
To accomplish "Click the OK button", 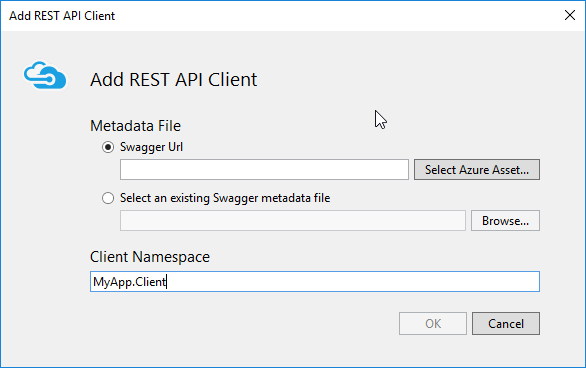I will tap(433, 324).
